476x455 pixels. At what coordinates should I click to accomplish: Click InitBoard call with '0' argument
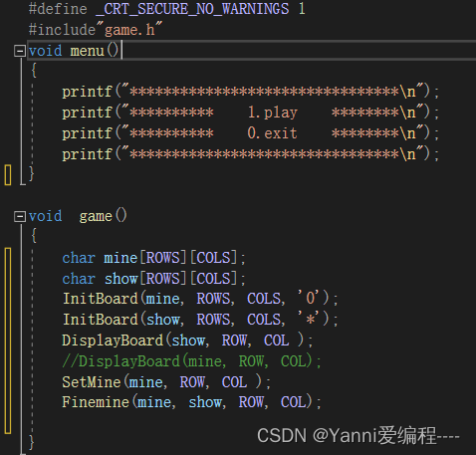click(x=200, y=299)
